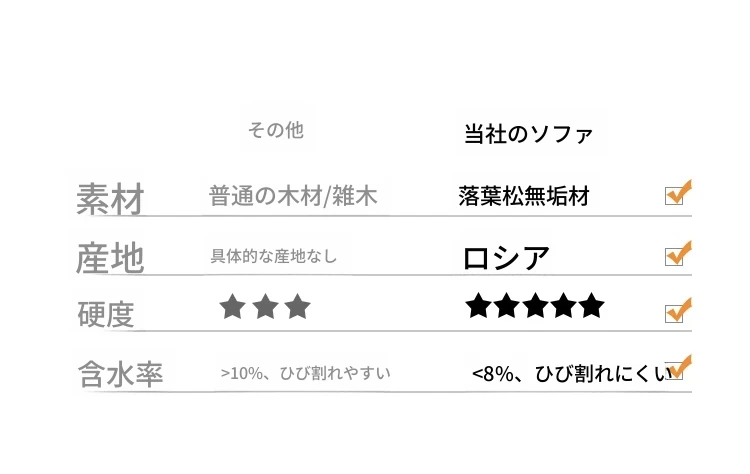Click the 具体的な産地なし text
The width and height of the screenshot is (750, 474).
tap(273, 256)
